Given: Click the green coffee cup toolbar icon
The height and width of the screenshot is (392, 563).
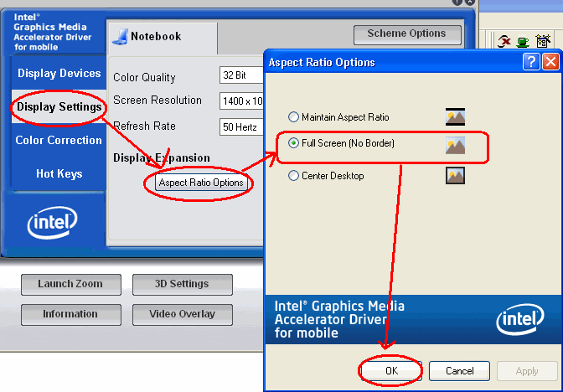Looking at the screenshot, I should click(522, 40).
